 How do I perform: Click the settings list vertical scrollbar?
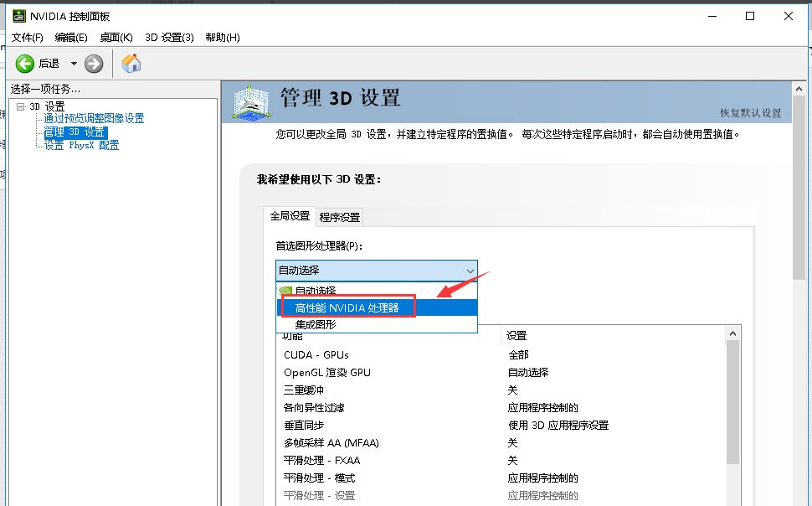tap(732, 402)
